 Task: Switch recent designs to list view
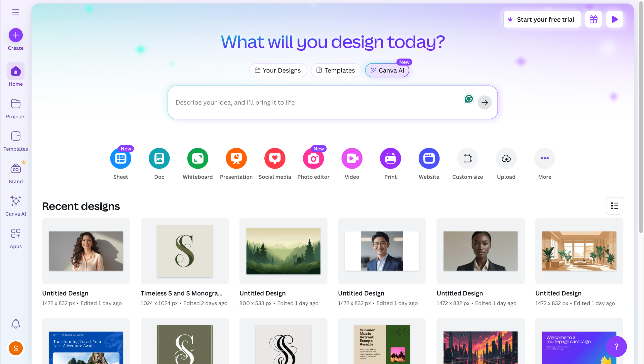click(x=614, y=206)
